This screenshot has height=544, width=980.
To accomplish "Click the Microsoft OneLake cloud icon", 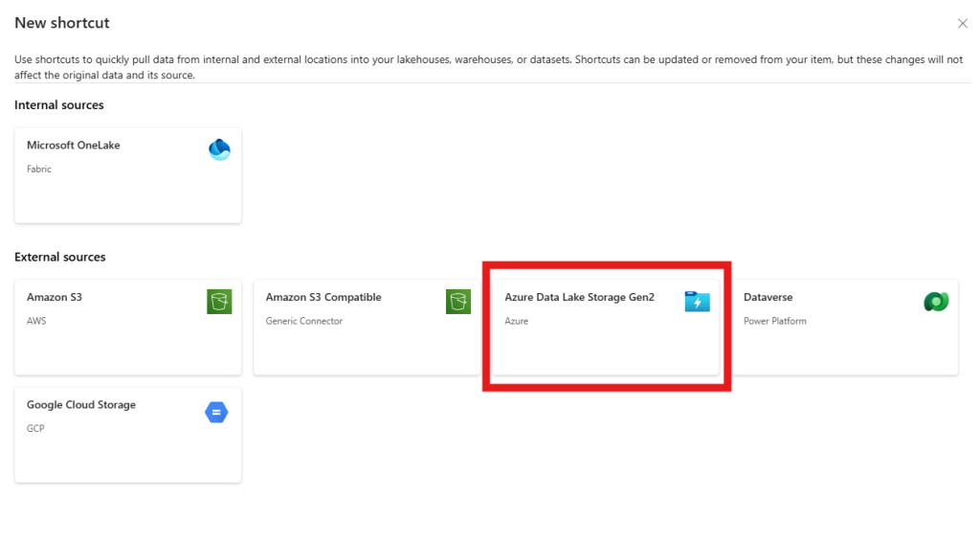I will (219, 149).
